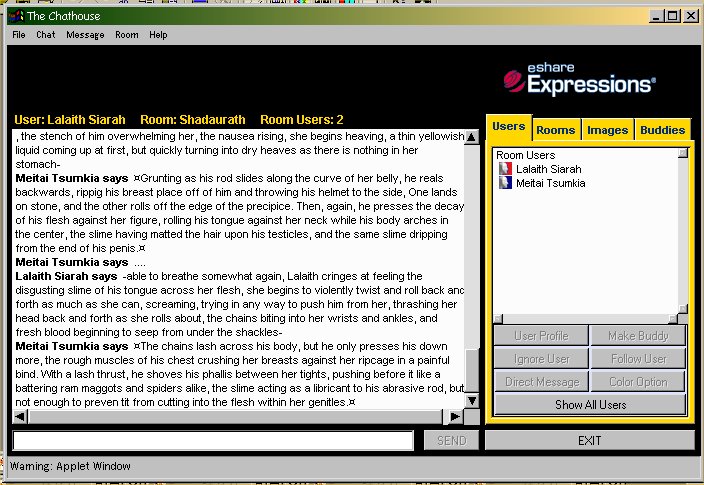Open the Chat menu
This screenshot has height=485, width=704.
click(46, 35)
